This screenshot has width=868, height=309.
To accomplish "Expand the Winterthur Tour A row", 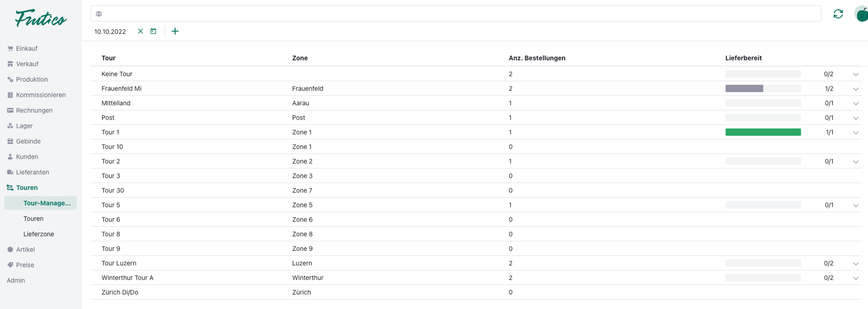I will coord(855,278).
